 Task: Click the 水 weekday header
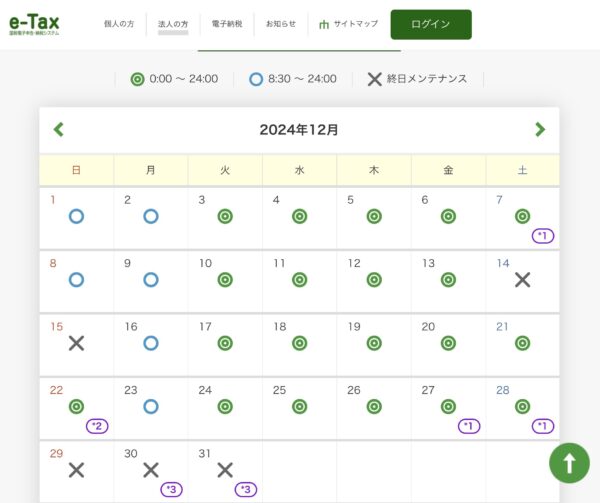coord(300,170)
